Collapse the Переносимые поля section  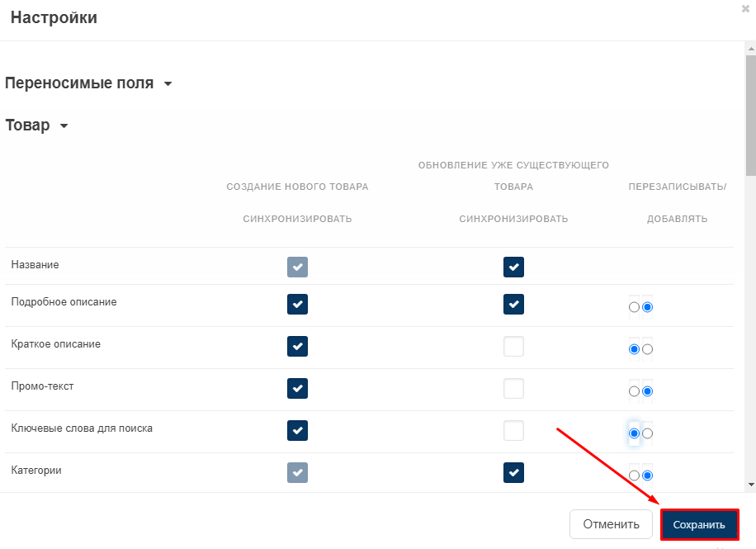168,84
